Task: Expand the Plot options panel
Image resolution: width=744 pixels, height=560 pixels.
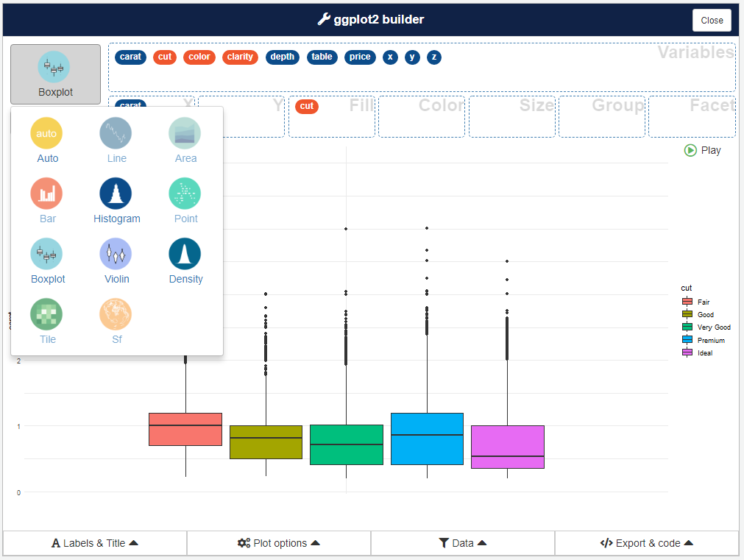Action: click(x=279, y=543)
